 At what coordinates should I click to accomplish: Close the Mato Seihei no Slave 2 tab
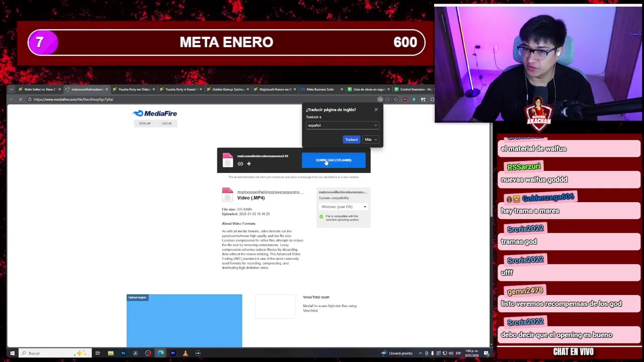coord(59,89)
